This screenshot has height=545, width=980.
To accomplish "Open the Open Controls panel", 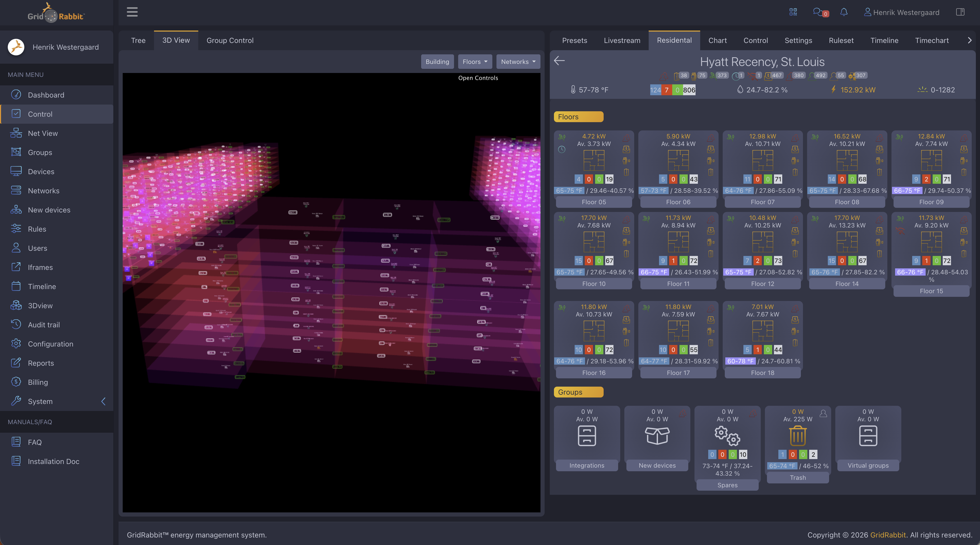I will pos(478,78).
